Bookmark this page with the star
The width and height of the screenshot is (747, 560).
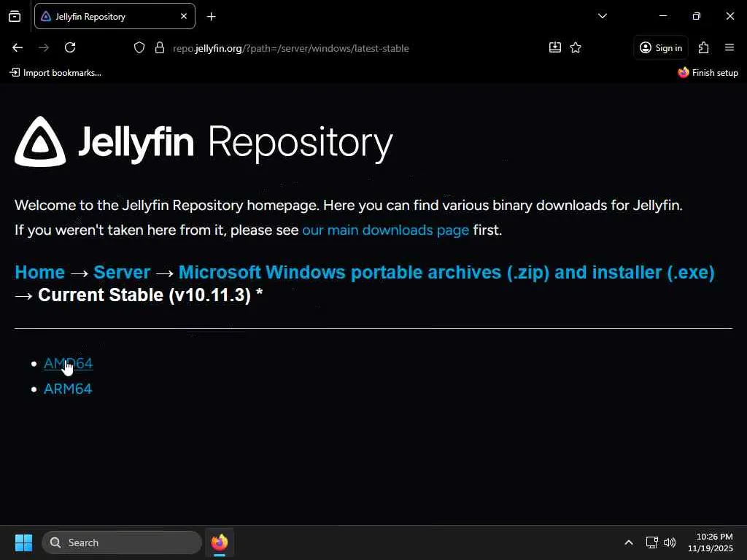point(576,47)
